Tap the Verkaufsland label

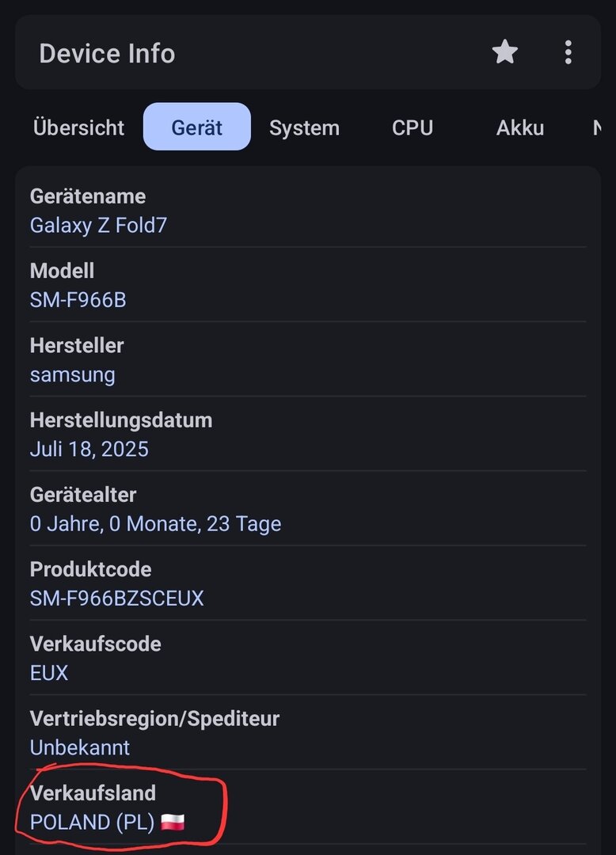tap(93, 792)
